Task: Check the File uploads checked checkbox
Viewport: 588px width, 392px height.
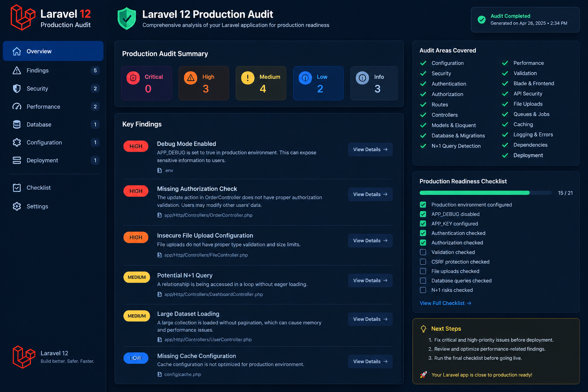Action: 423,271
